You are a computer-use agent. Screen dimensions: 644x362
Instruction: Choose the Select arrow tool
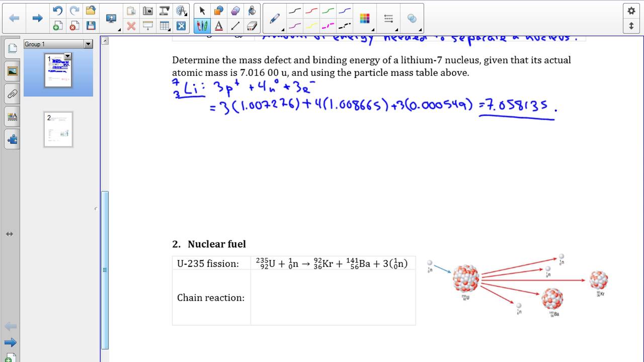point(202,11)
